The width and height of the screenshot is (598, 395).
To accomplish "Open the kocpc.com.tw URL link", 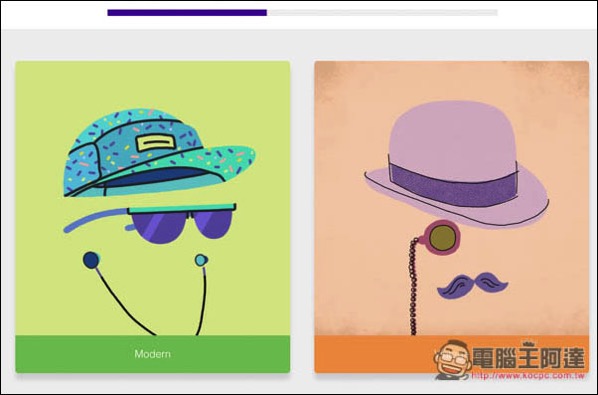I will pos(528,376).
